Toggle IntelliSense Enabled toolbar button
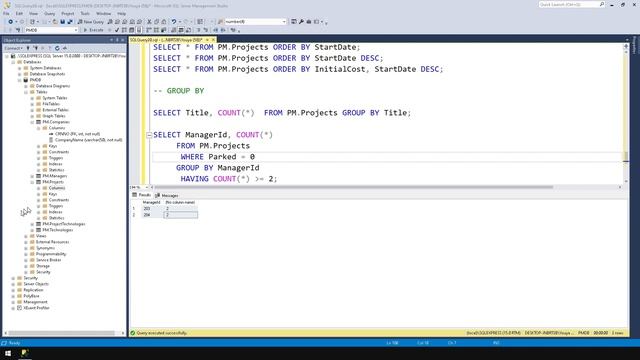 tap(139, 30)
